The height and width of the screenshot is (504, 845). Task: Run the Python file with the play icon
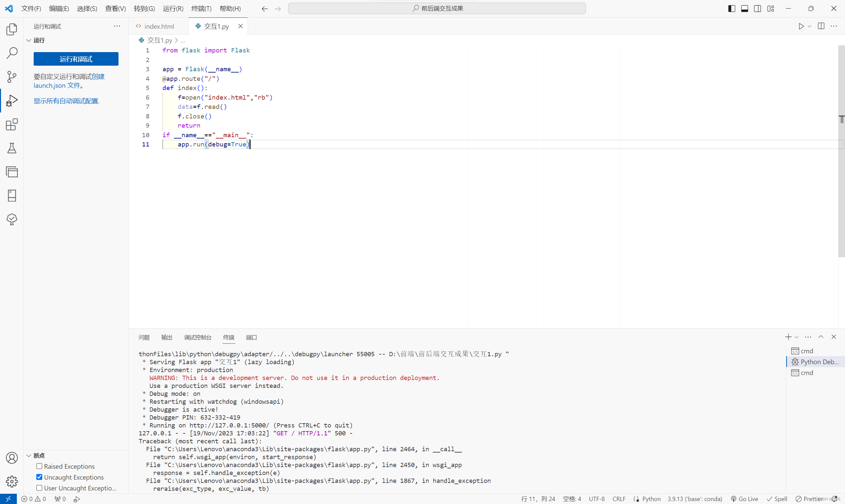click(x=801, y=26)
